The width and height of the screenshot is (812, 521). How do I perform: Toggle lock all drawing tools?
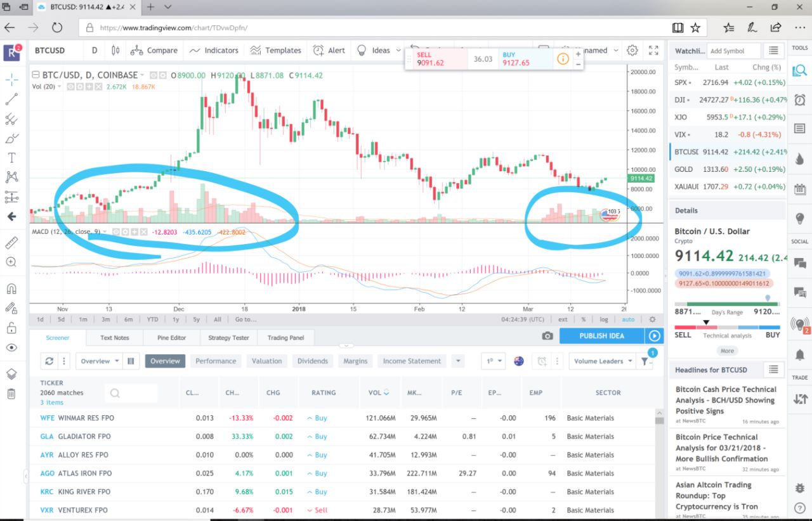tap(11, 328)
